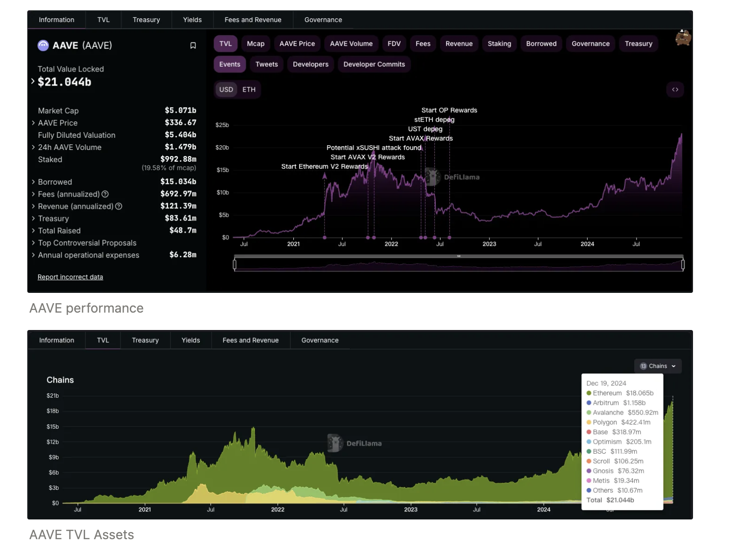Click the Arbitrum $1.158b tooltip entry
This screenshot has width=756, height=550.
coord(616,403)
